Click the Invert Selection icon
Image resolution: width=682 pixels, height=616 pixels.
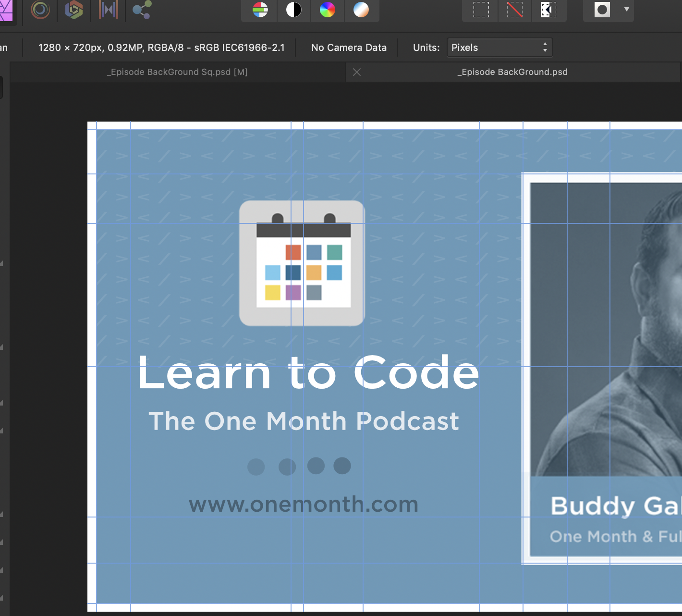coord(548,10)
